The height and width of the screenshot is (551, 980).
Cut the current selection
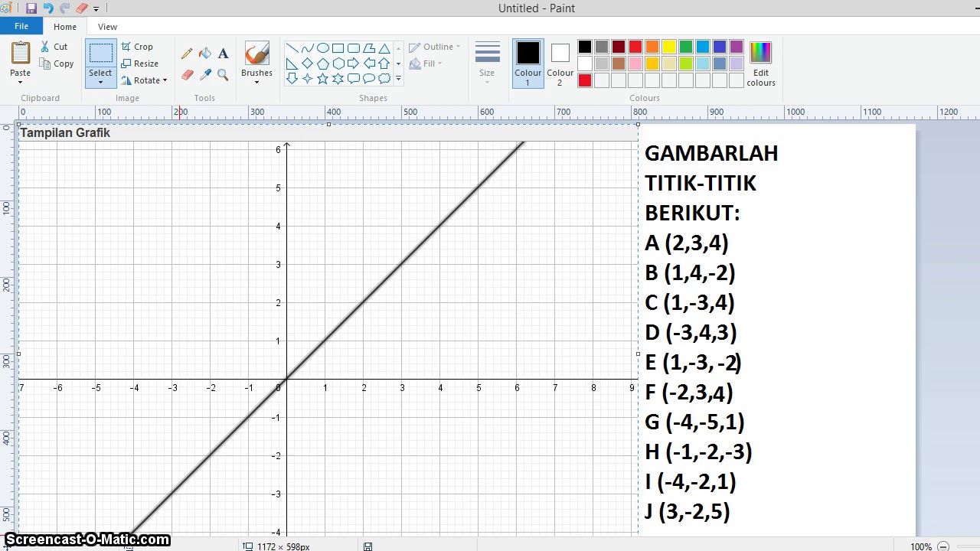pyautogui.click(x=54, y=47)
